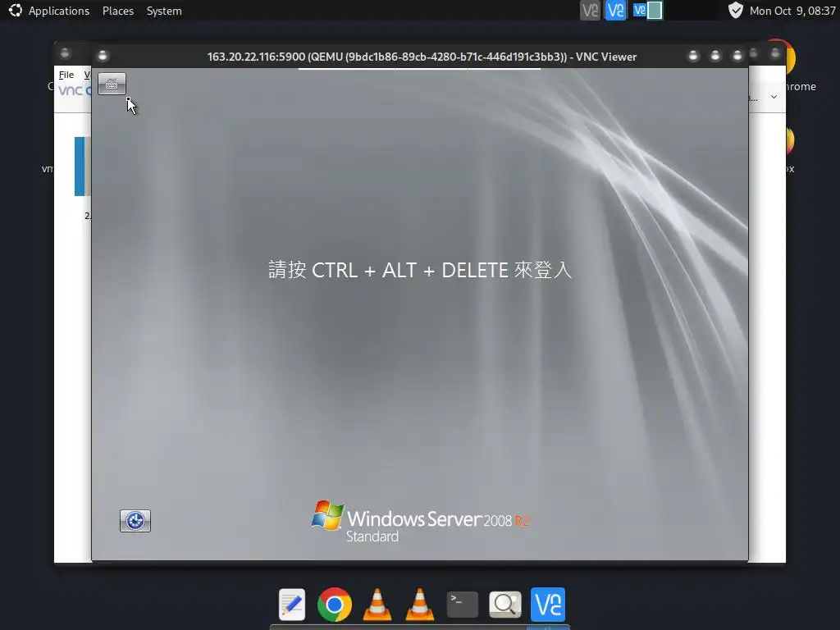Image resolution: width=840 pixels, height=630 pixels.
Task: Minimize the QEMU VNC Viewer window
Action: 693,56
